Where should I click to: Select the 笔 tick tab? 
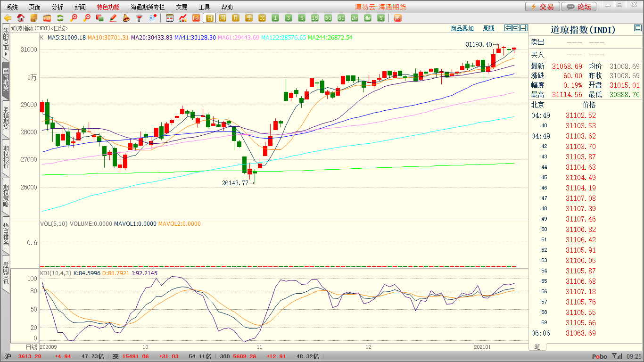click(x=537, y=347)
